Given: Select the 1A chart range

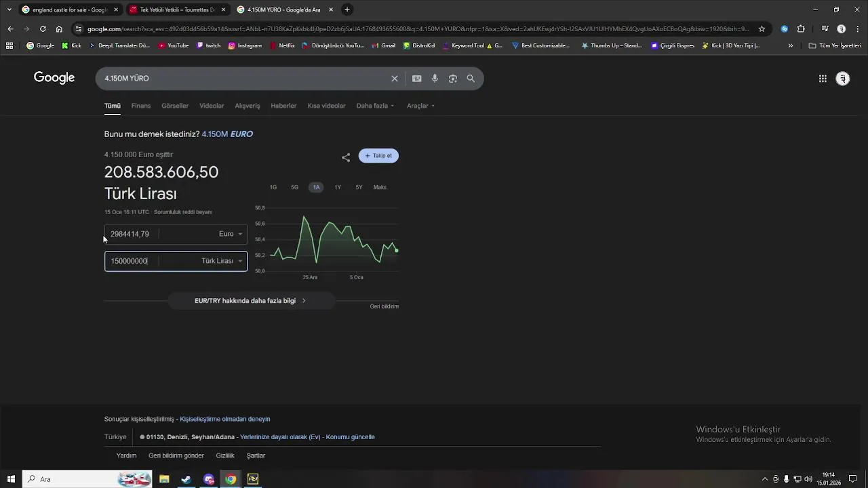Looking at the screenshot, I should [x=316, y=187].
